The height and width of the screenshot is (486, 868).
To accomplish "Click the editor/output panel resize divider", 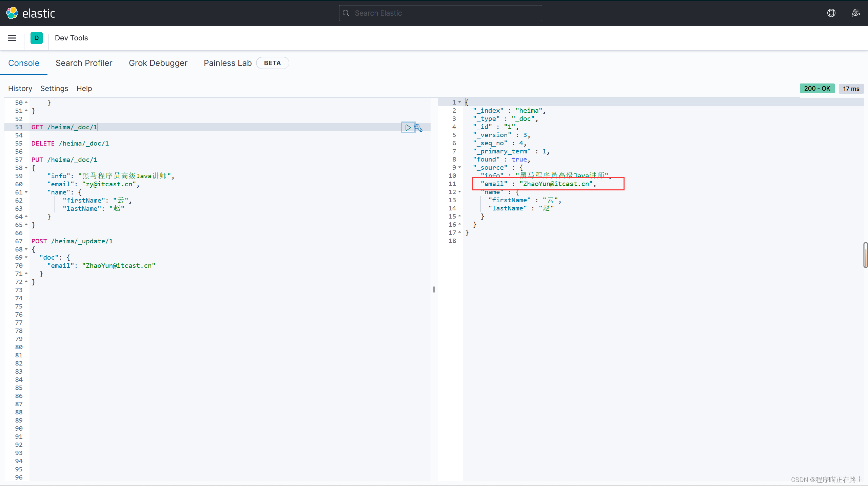I will [x=434, y=289].
